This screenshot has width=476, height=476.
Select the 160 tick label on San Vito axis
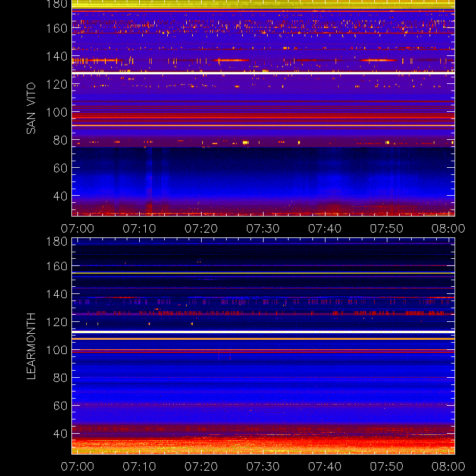point(57,29)
